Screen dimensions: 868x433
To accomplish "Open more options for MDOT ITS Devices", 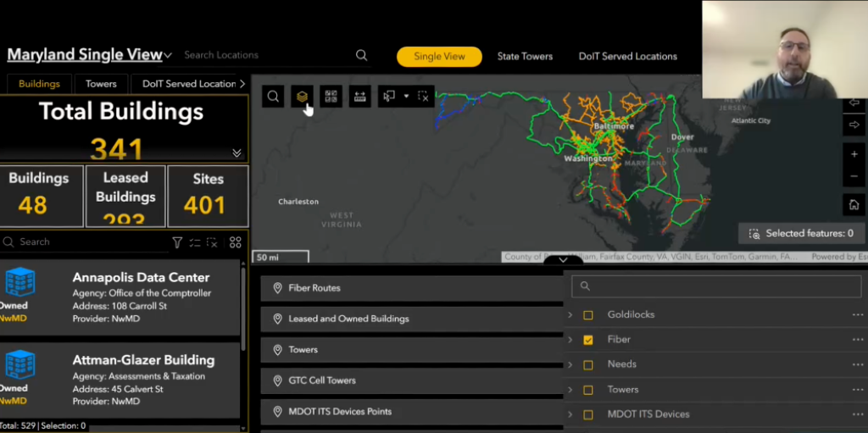I will pos(858,414).
